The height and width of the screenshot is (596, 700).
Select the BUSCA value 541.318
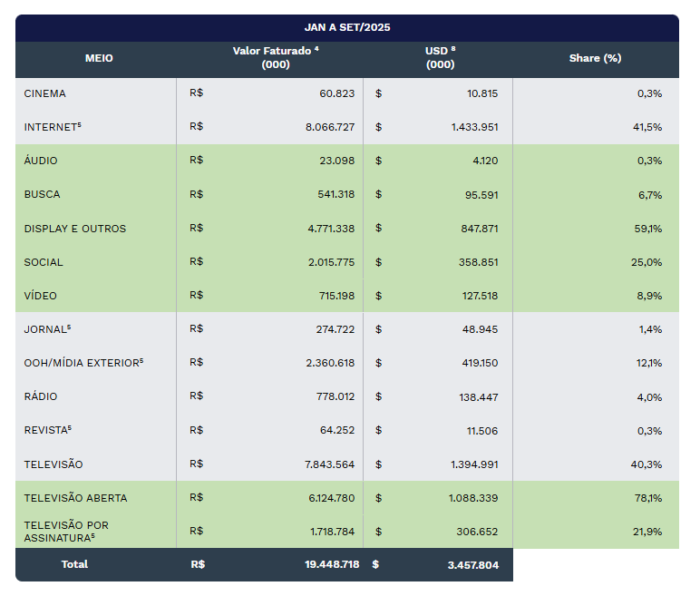coord(331,194)
